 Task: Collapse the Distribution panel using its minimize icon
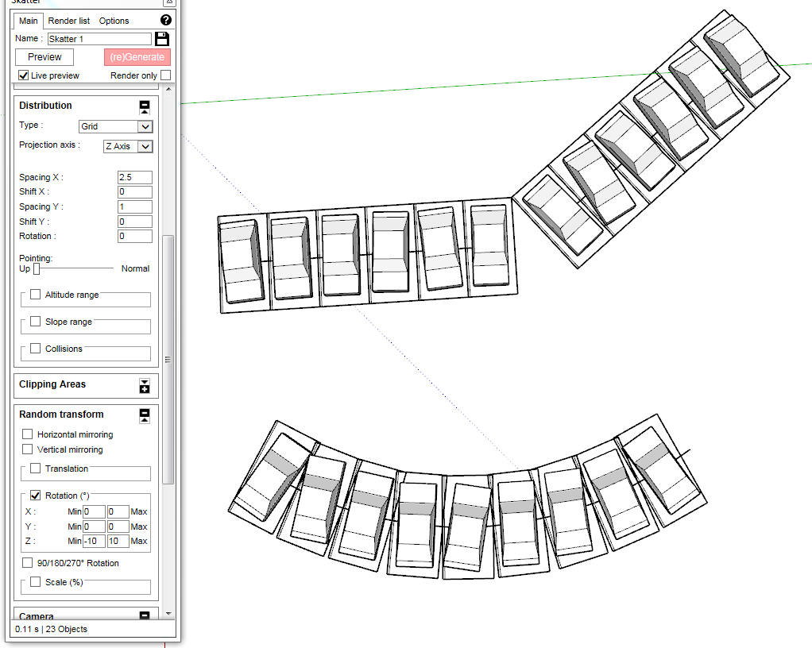[x=145, y=104]
